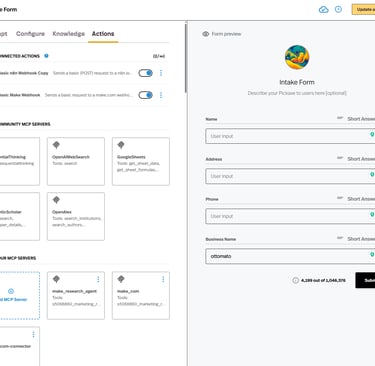Toggle the Basic Make Webhook action switch
Screen dimensions: 375x366
[x=146, y=95]
